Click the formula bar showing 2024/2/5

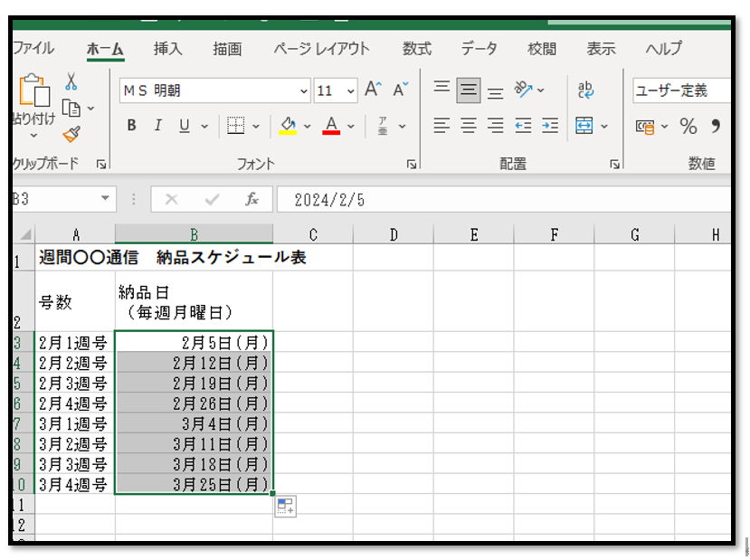(x=504, y=199)
